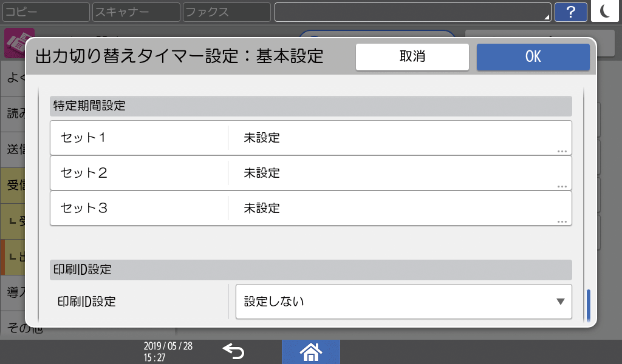Open the help question mark button

[x=570, y=12]
